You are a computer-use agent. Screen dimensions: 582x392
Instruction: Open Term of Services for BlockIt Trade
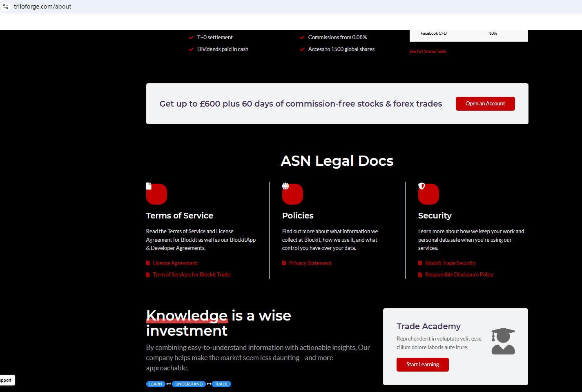pos(191,275)
